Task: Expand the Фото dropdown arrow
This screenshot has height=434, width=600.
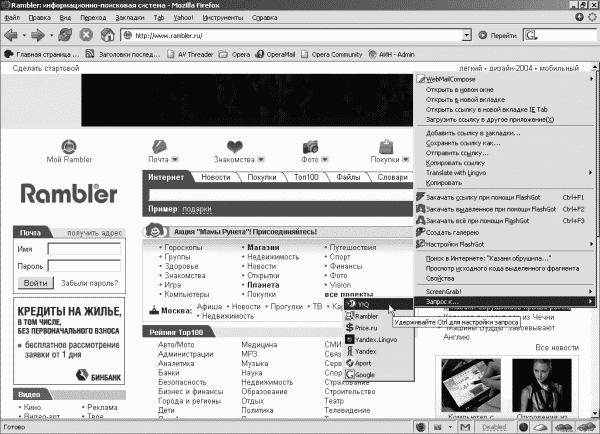Action: [x=324, y=159]
